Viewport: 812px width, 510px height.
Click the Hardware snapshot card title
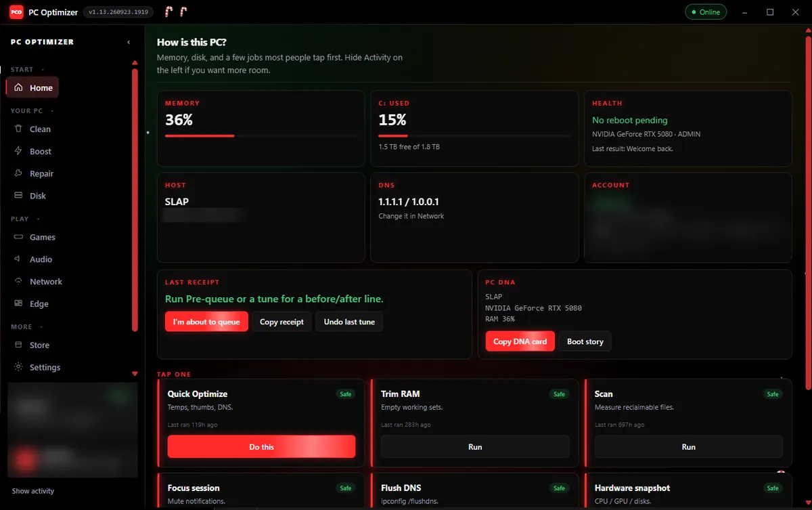(632, 488)
